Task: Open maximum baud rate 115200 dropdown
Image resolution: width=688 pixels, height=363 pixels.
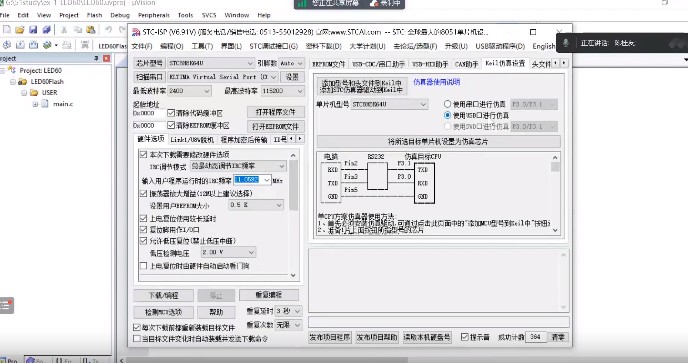Action: [x=283, y=91]
